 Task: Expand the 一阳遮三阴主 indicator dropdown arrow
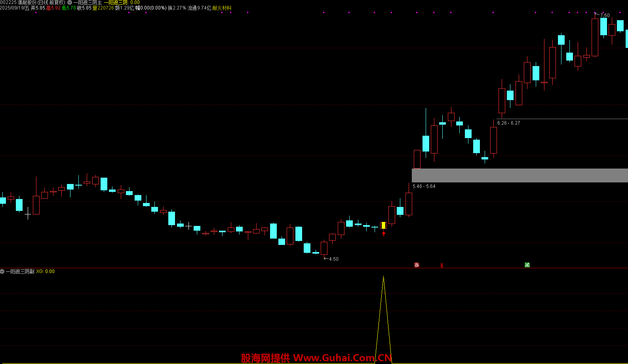tap(70, 2)
